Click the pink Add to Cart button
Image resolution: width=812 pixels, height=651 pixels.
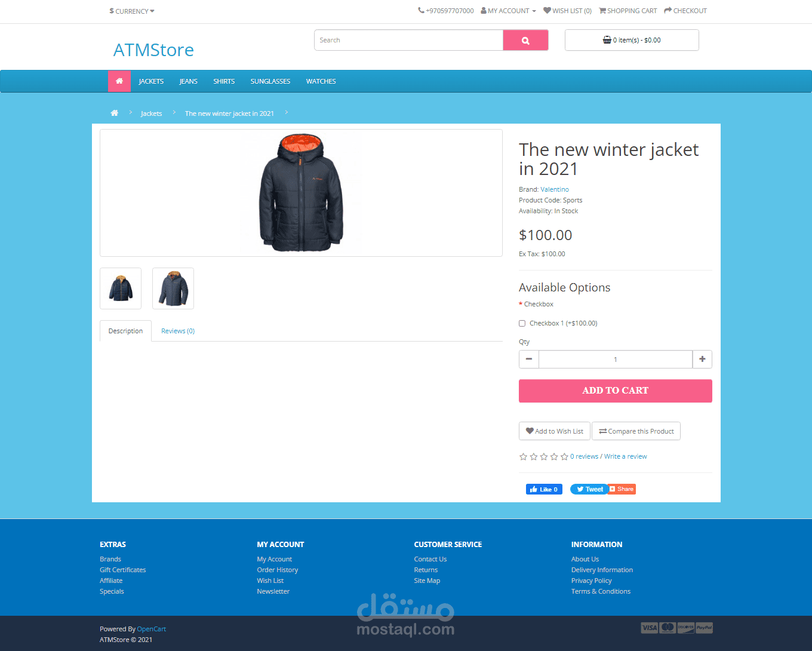click(x=616, y=391)
